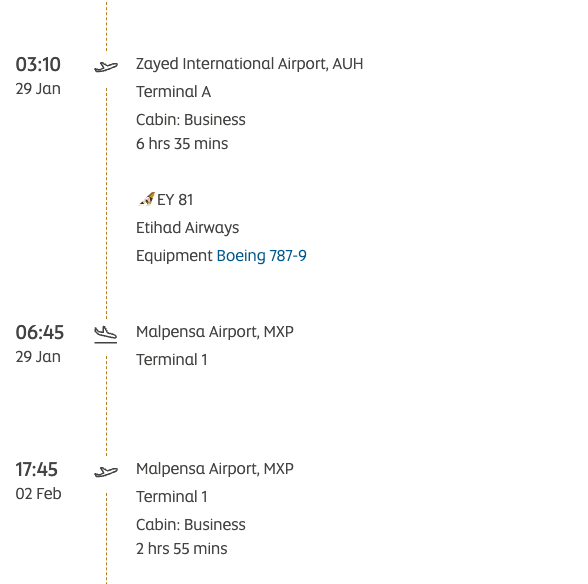Open the Boeing 787-9 equipment link

coord(261,256)
